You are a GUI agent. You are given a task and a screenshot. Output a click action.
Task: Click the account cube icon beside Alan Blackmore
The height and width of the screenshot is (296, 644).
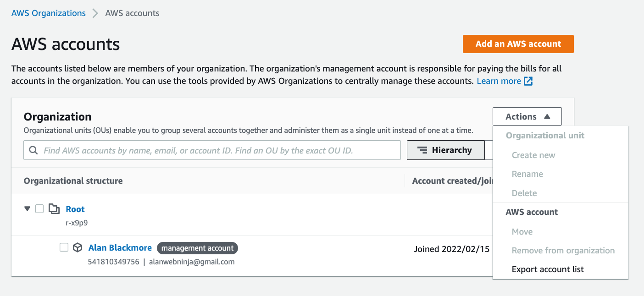78,248
